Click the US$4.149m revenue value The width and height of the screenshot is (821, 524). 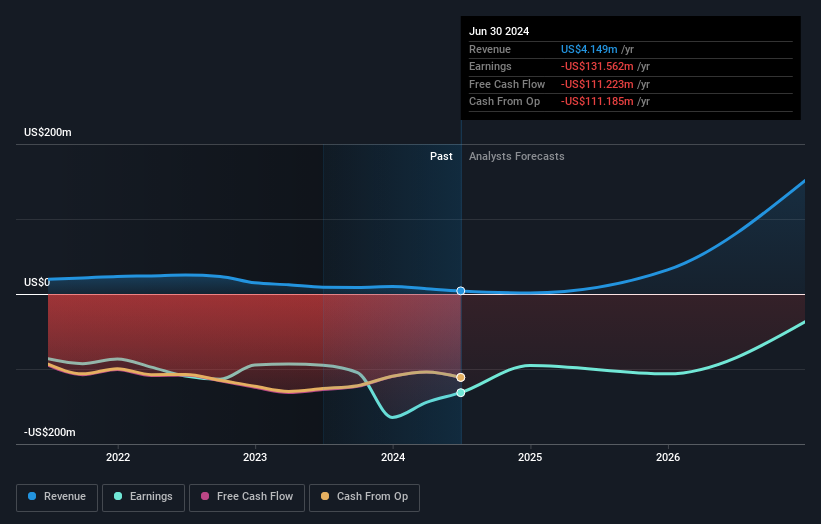pyautogui.click(x=589, y=49)
